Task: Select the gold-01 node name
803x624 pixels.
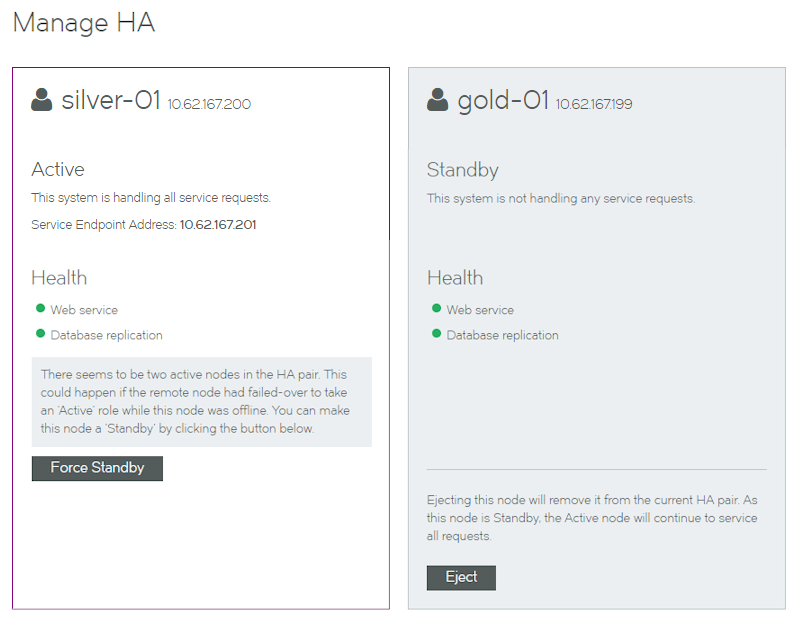Action: coord(503,100)
